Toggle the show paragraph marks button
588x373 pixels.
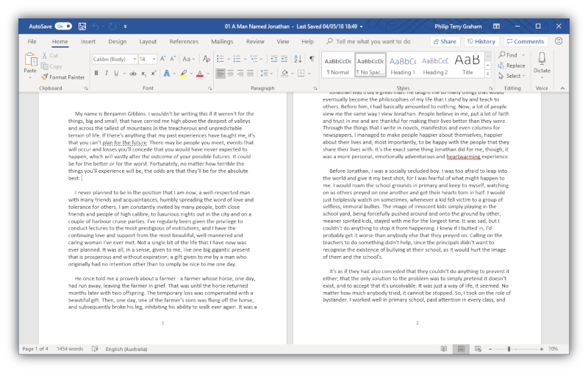312,59
